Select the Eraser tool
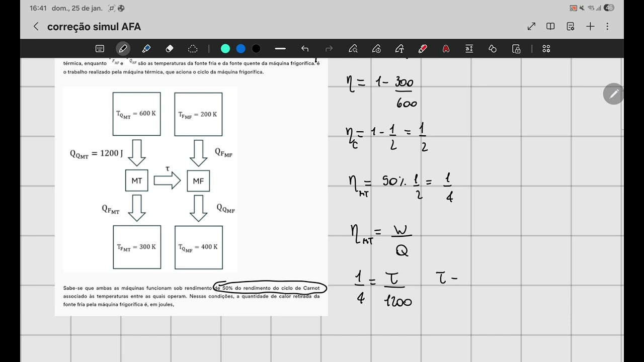 click(x=170, y=49)
